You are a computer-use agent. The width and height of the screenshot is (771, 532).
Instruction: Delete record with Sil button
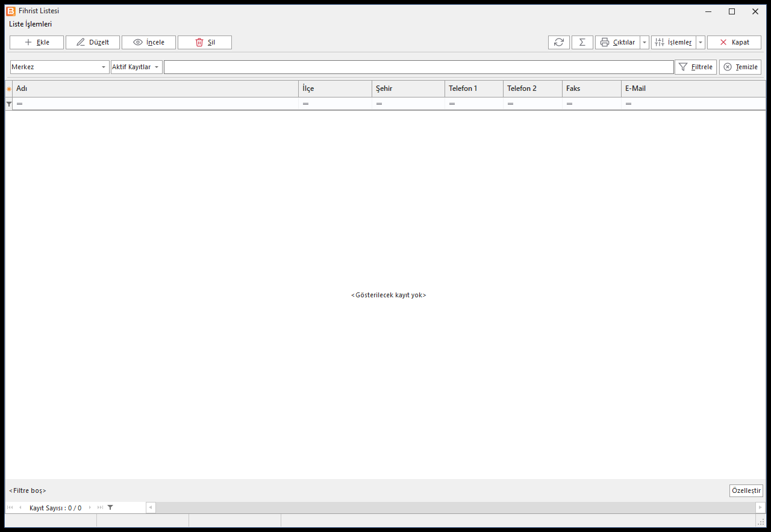205,42
